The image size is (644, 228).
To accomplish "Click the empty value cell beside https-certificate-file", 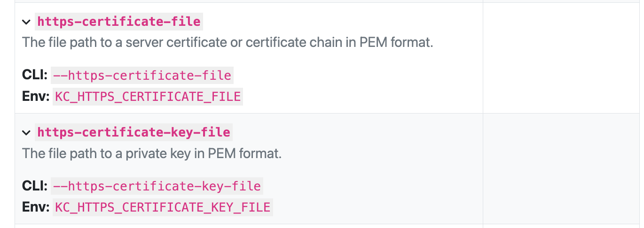I will click(x=562, y=58).
